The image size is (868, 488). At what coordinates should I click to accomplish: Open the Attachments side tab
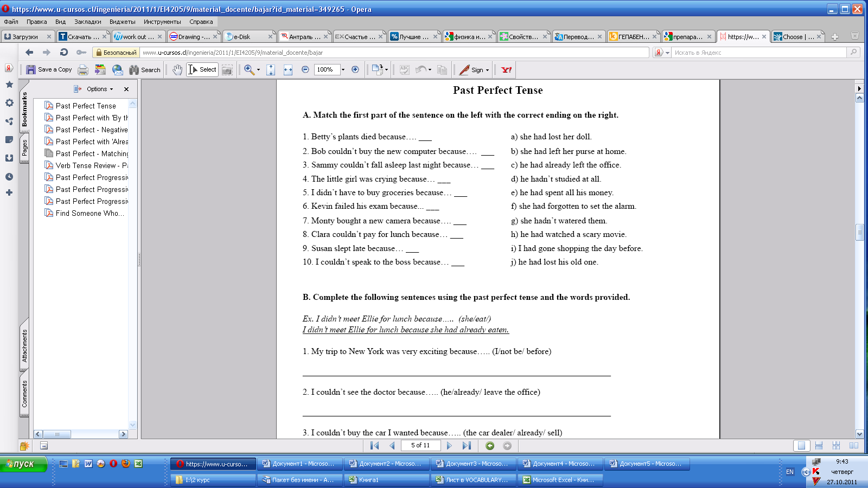(24, 346)
